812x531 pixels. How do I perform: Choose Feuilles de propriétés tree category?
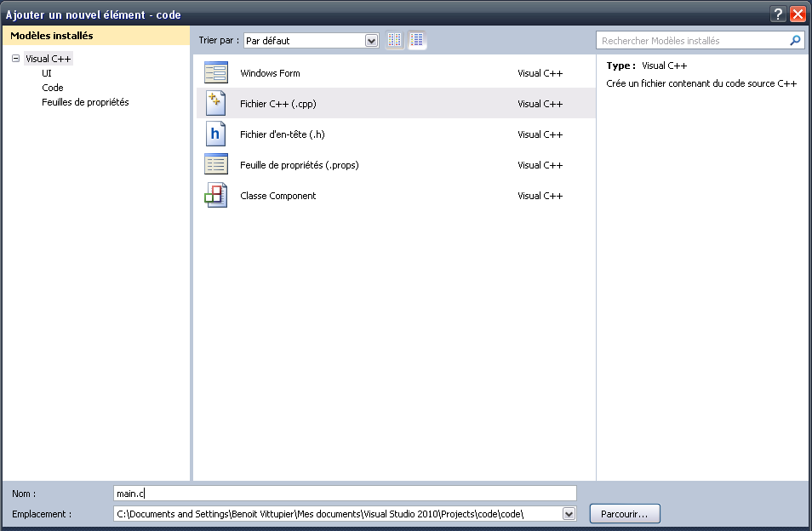coord(85,102)
